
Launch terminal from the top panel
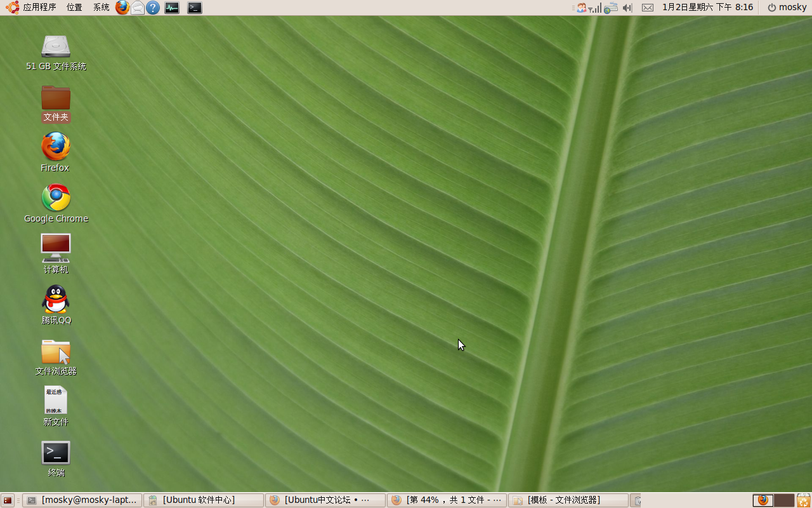coord(195,8)
